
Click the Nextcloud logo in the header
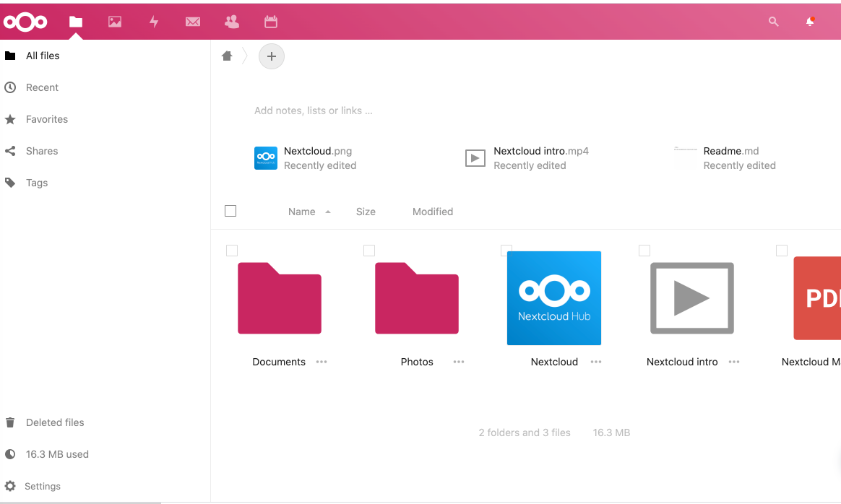(x=25, y=22)
